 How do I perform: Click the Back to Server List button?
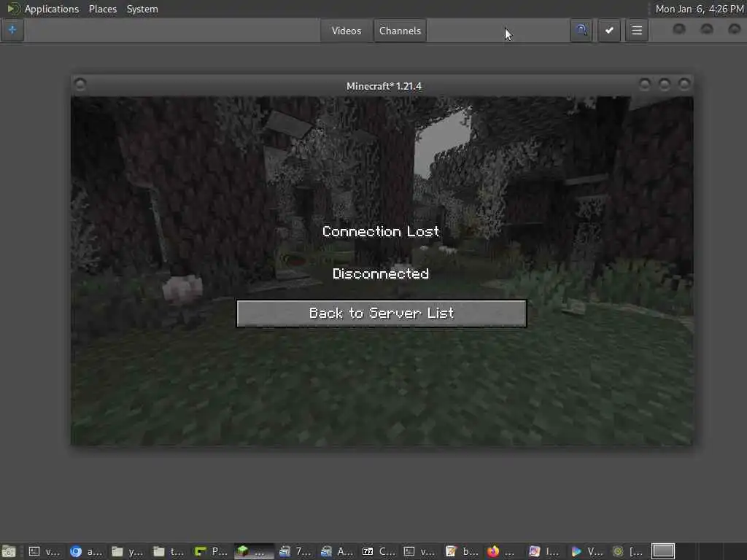pyautogui.click(x=382, y=314)
